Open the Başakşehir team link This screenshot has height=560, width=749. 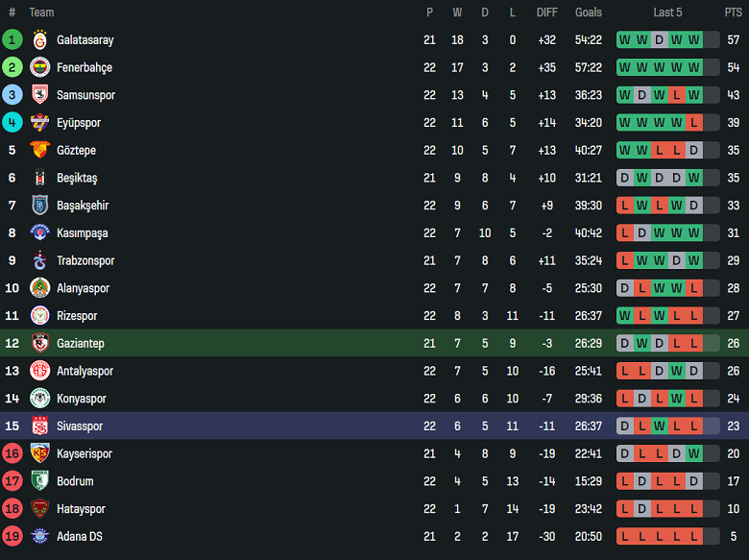(83, 206)
